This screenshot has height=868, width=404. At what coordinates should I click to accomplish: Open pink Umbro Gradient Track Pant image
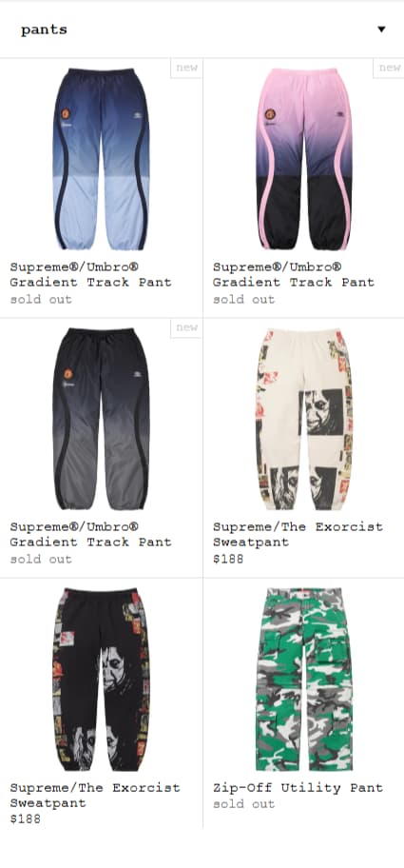coord(304,159)
